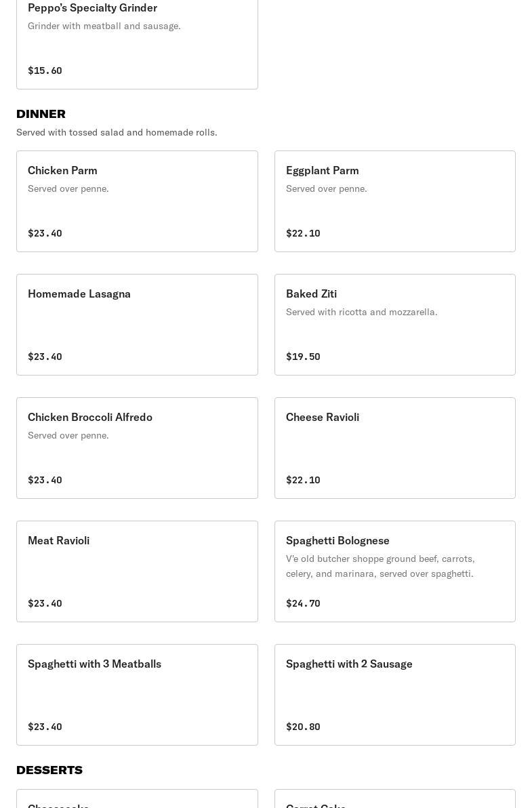Click the $19.50 Baked Ziti price
The height and width of the screenshot is (808, 532).
pyautogui.click(x=303, y=357)
